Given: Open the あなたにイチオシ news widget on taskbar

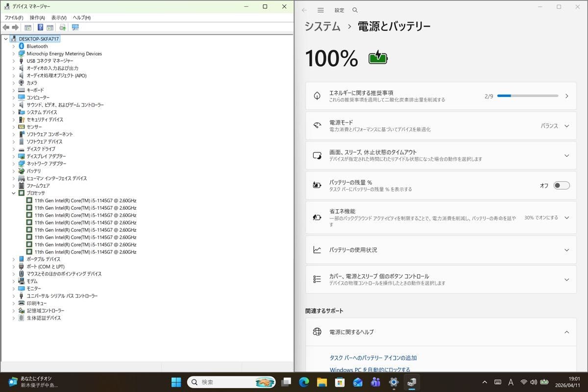Looking at the screenshot, I should pos(33,382).
